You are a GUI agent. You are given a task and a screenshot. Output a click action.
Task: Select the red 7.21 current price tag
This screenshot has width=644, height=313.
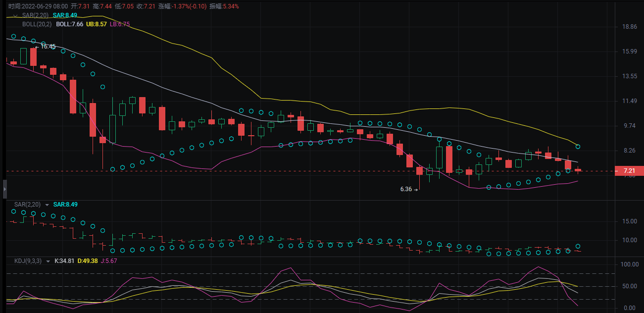pos(629,171)
